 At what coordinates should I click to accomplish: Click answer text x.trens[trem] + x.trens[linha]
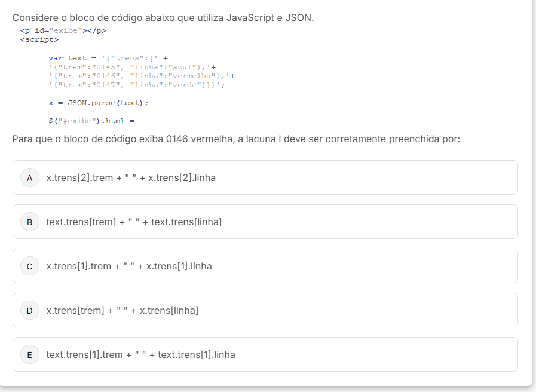click(122, 310)
